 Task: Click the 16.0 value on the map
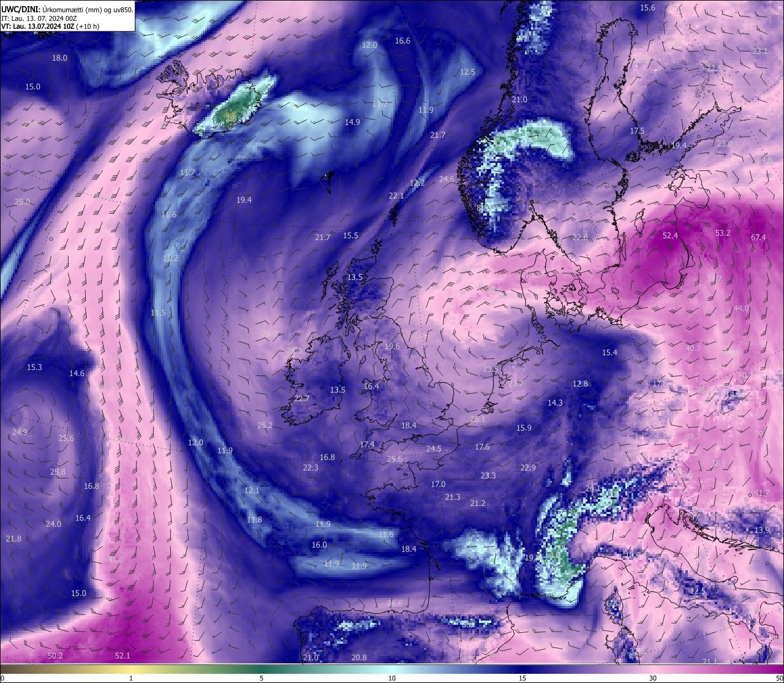319,545
